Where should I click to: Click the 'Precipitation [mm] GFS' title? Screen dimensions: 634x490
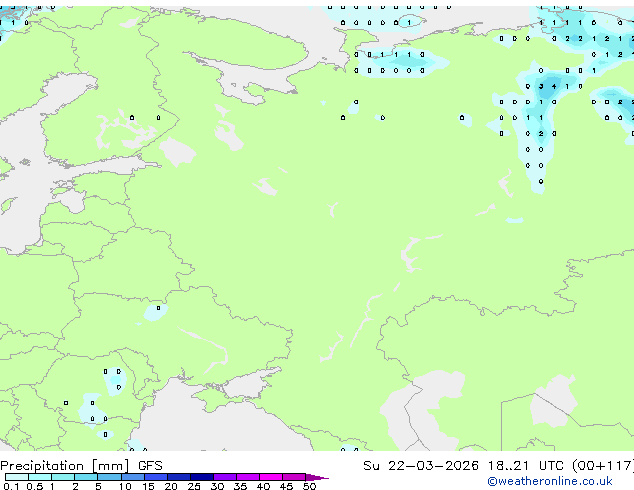[81, 466]
